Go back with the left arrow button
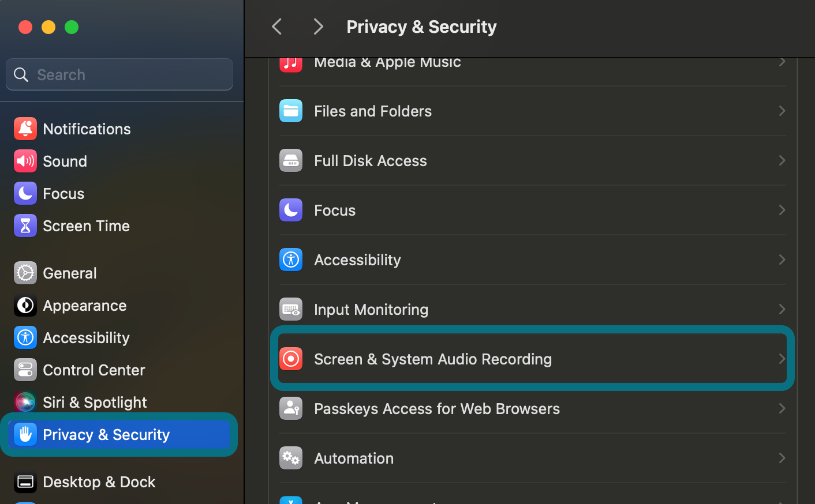The image size is (815, 504). (x=277, y=27)
